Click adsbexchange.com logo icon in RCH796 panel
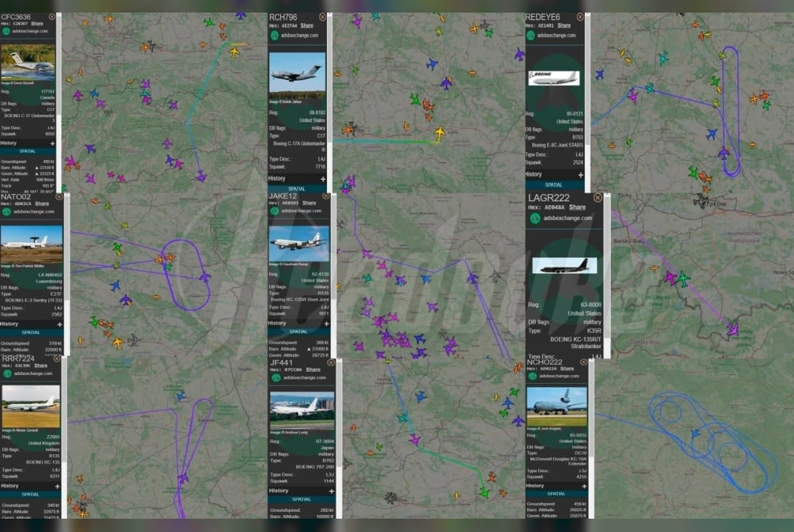 click(274, 36)
